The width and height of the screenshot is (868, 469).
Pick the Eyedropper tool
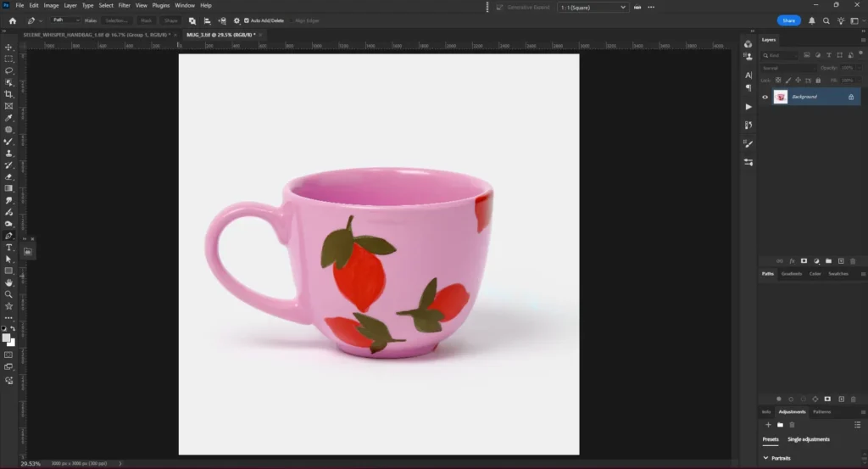(x=8, y=118)
